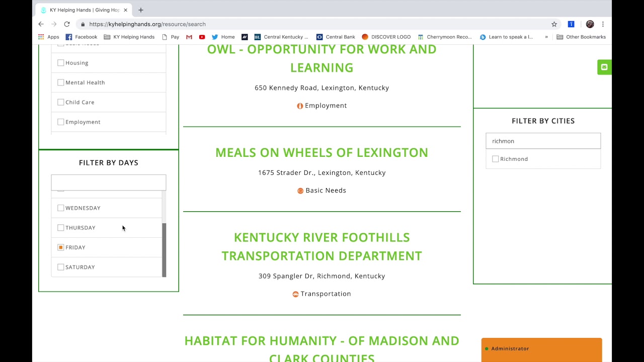Bookmark this page with the star
This screenshot has width=644, height=362.
554,24
